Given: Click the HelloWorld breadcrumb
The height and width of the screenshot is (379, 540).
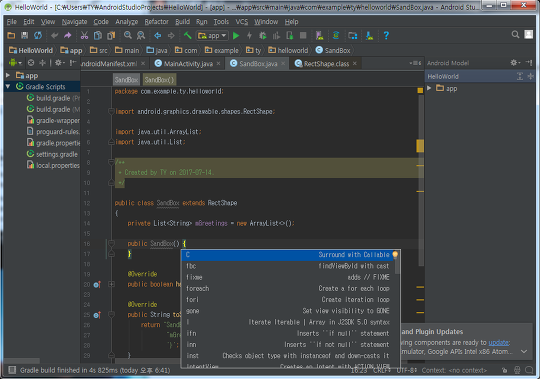Looking at the screenshot, I should [31, 50].
